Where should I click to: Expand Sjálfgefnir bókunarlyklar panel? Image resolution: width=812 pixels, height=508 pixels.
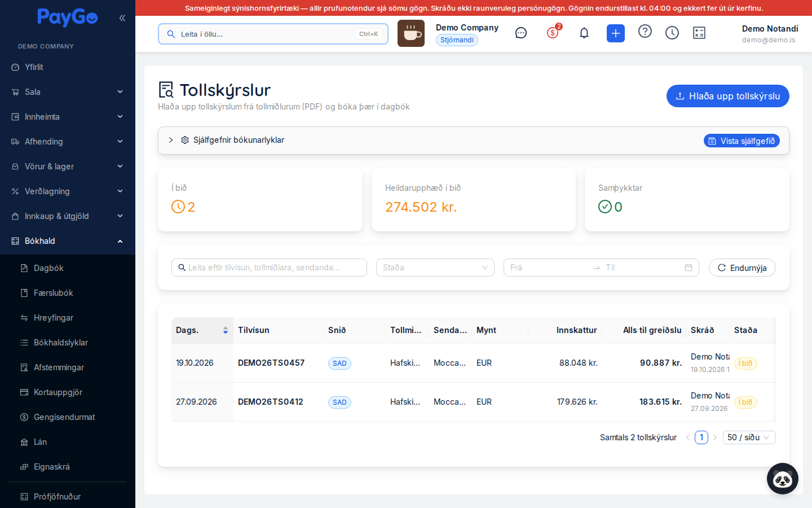pos(171,140)
